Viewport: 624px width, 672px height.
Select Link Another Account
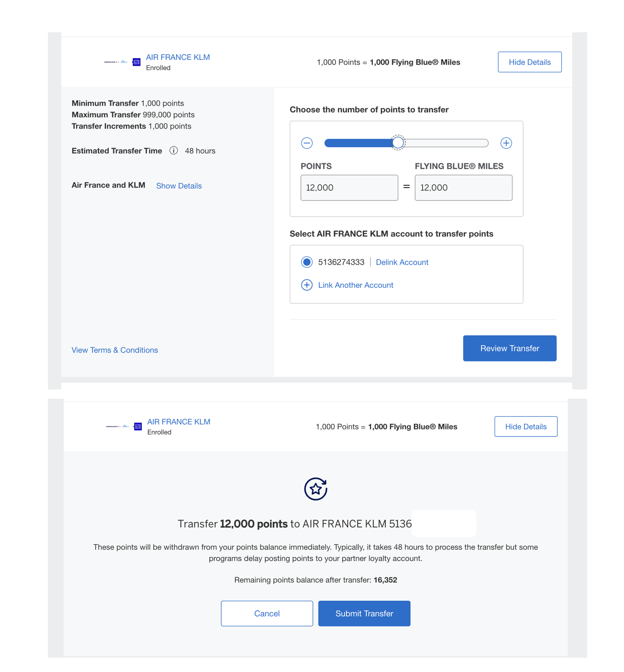click(355, 285)
